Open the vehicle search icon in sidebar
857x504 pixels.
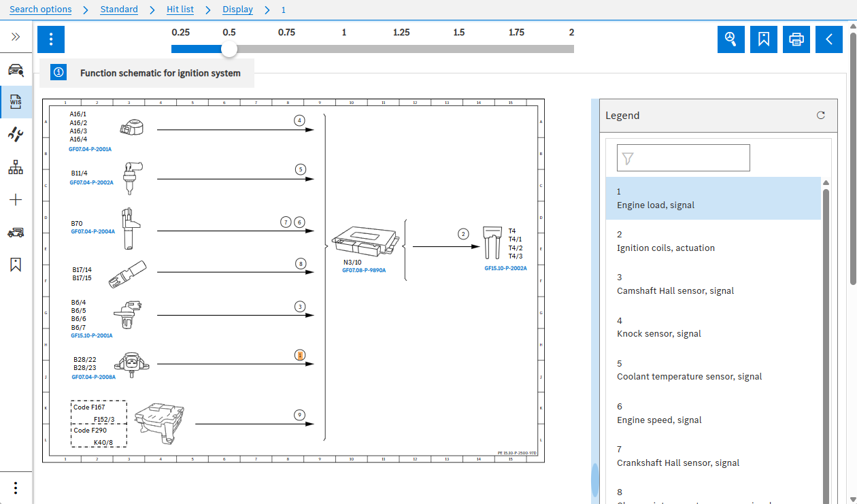click(16, 69)
